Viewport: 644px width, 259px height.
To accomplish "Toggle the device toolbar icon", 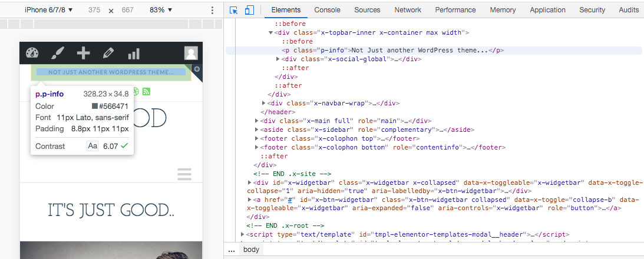I will [x=249, y=10].
